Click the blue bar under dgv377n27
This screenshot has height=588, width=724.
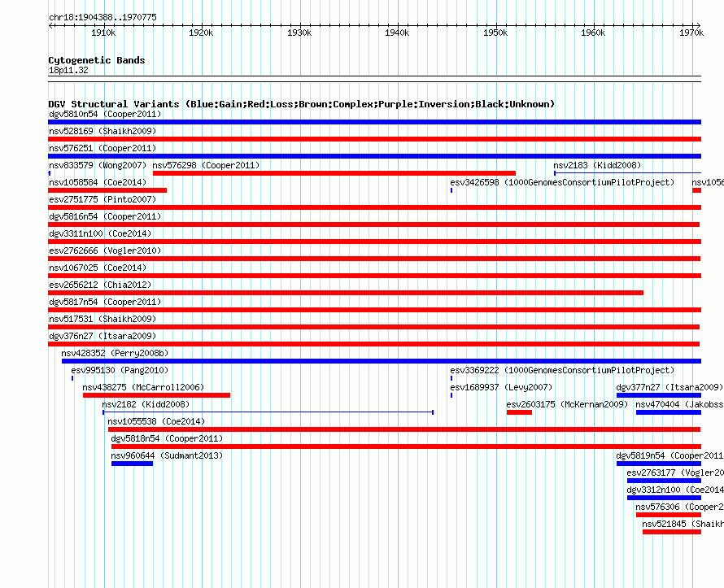coord(659,395)
